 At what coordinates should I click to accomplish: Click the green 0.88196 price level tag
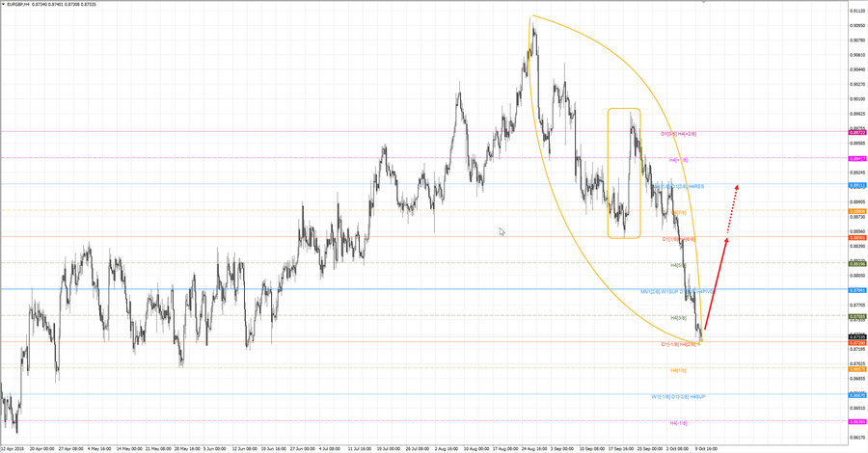click(857, 264)
